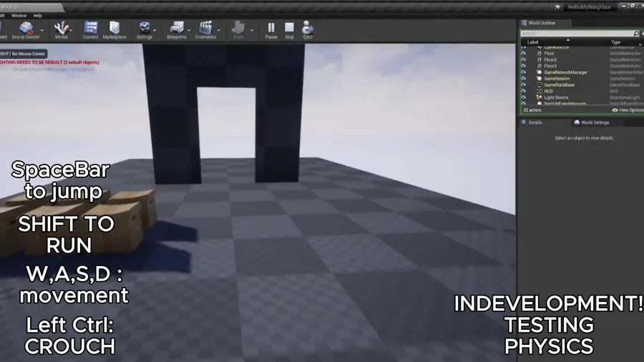Sort outliner by Type column header
Screen dimensions: 644x362
[x=615, y=42]
